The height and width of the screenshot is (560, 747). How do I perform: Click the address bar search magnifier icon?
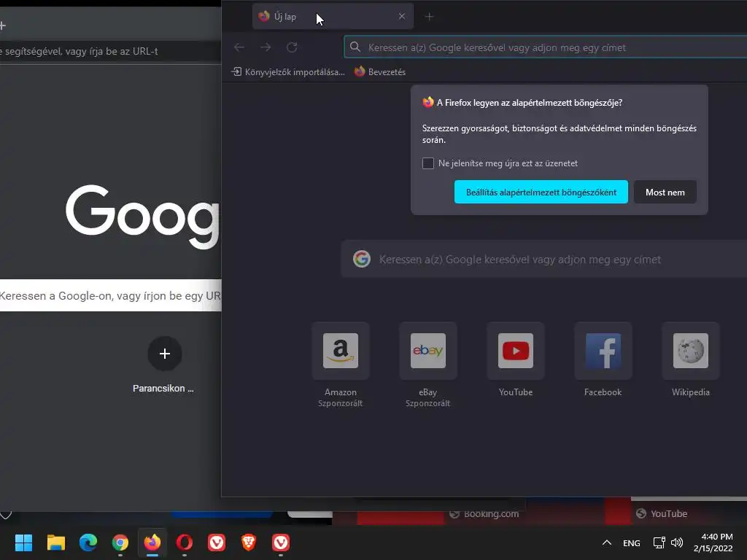click(355, 47)
